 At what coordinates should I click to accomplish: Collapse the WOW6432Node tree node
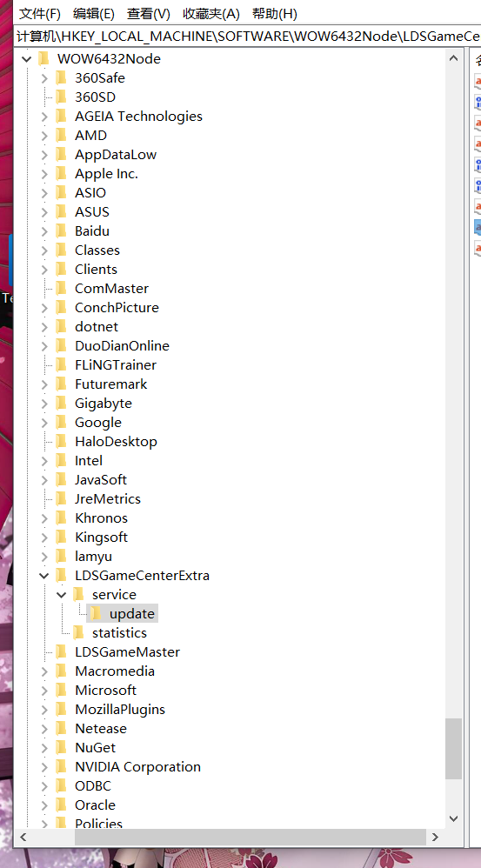coord(27,58)
